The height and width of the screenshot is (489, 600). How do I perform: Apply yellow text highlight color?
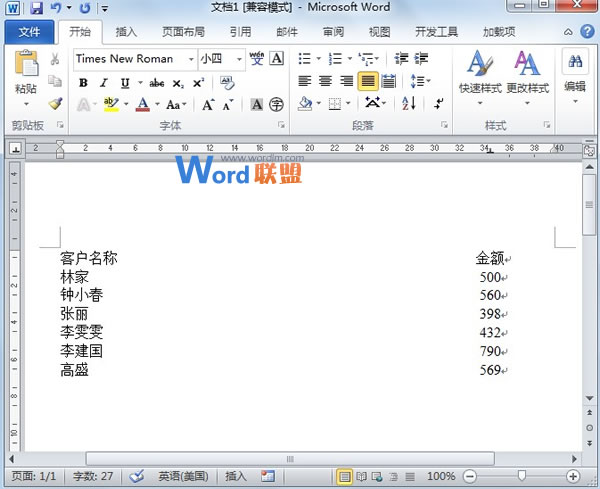click(111, 104)
